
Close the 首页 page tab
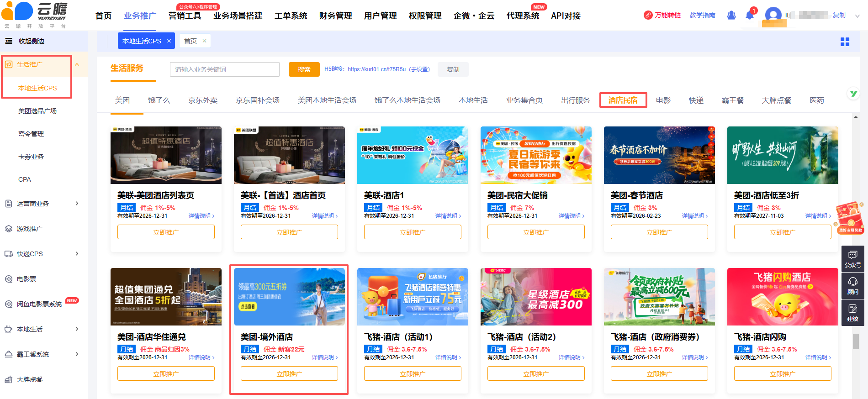click(x=204, y=41)
